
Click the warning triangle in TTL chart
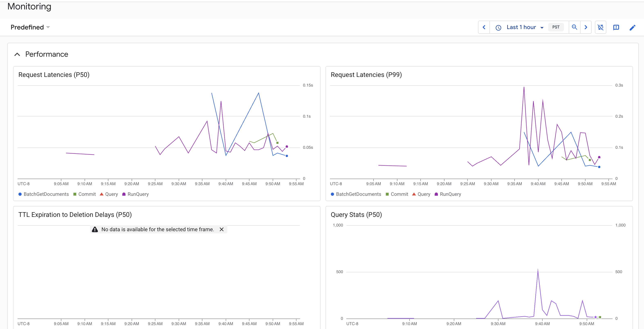click(x=95, y=229)
